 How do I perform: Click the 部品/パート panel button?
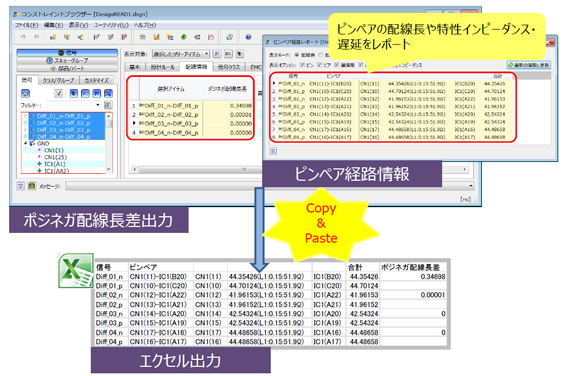[x=67, y=68]
